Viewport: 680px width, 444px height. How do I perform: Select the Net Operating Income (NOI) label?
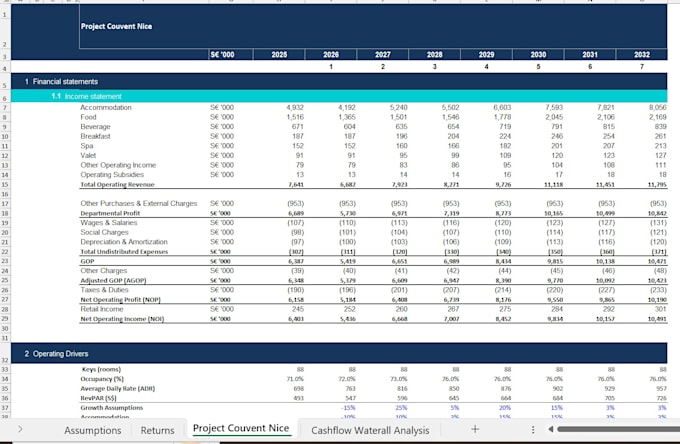click(122, 319)
